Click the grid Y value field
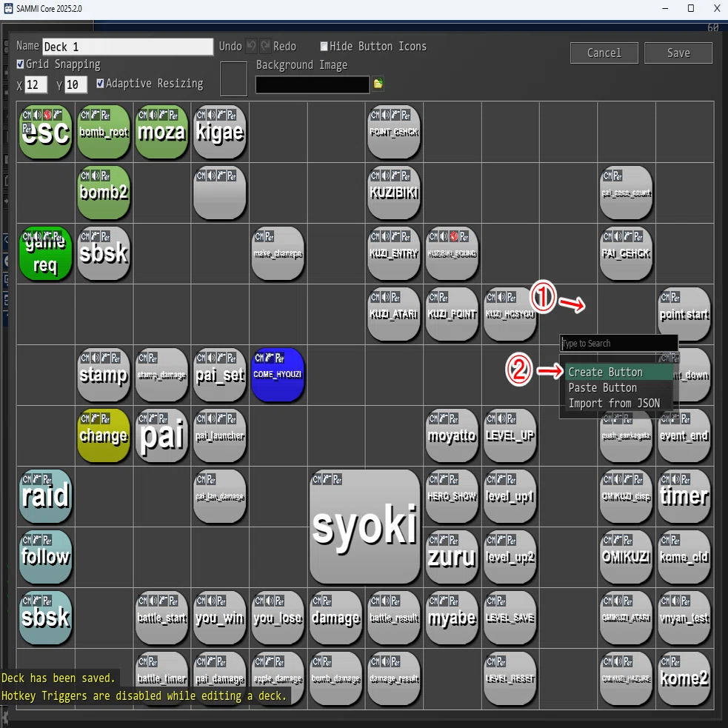 pos(76,85)
